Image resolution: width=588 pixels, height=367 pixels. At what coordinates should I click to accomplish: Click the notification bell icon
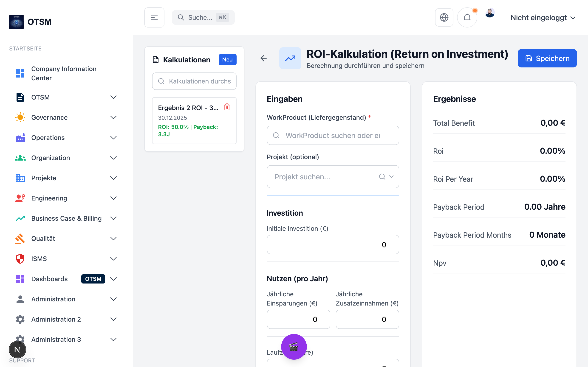pos(467,17)
